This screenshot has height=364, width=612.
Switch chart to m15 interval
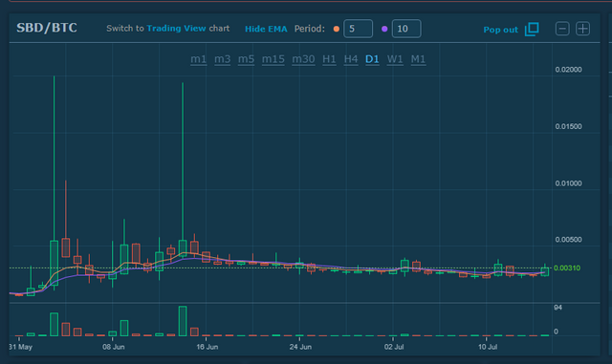point(273,59)
